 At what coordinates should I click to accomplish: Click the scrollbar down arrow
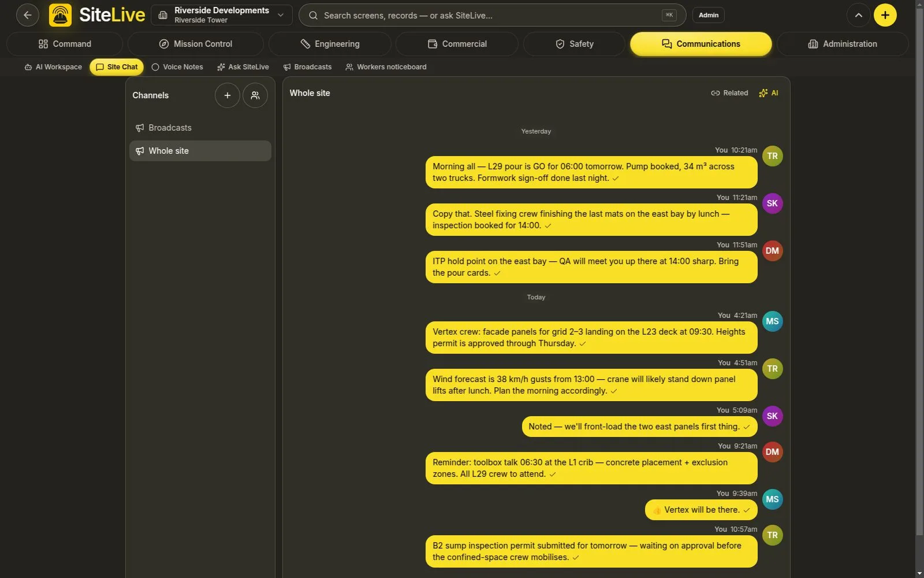pyautogui.click(x=919, y=573)
